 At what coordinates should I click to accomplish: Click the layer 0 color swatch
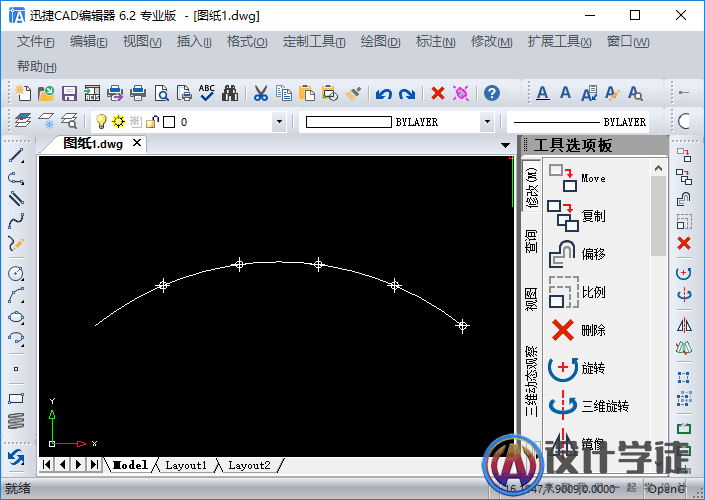pos(169,122)
